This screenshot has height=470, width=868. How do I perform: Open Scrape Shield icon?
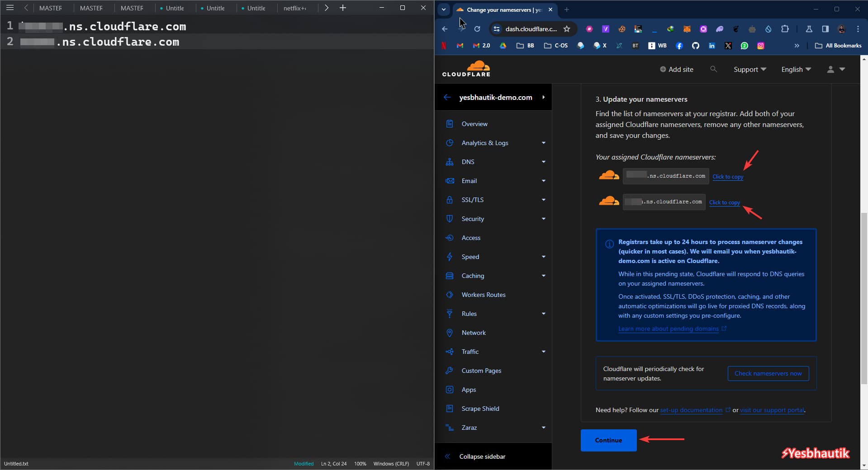click(x=449, y=409)
